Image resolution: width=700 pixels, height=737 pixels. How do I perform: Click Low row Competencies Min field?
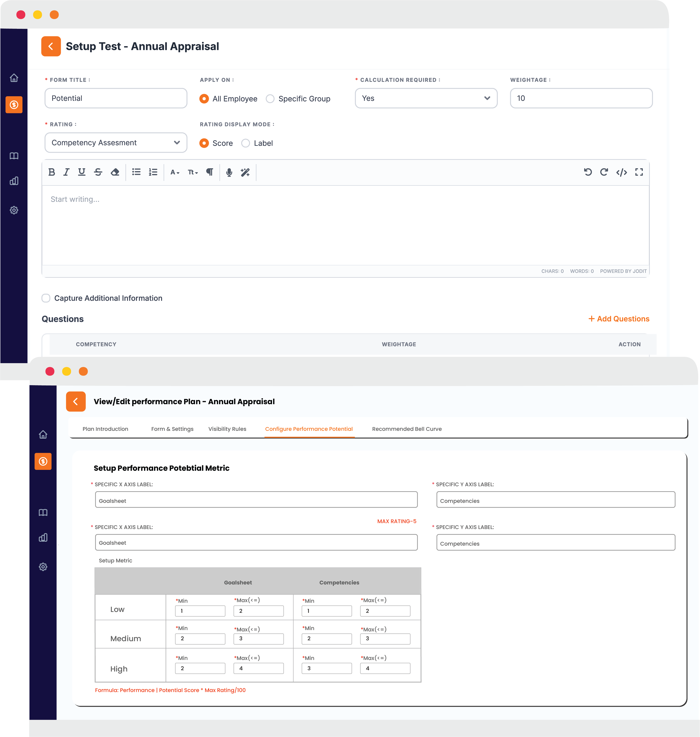point(327,611)
